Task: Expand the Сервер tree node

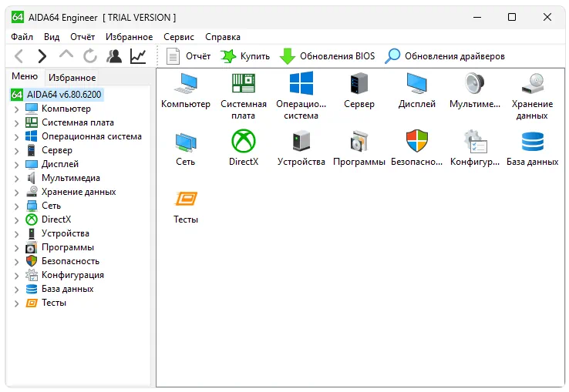Action: 16,151
